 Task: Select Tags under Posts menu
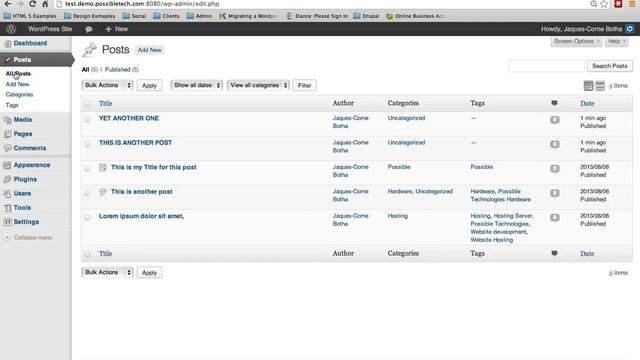(x=12, y=105)
